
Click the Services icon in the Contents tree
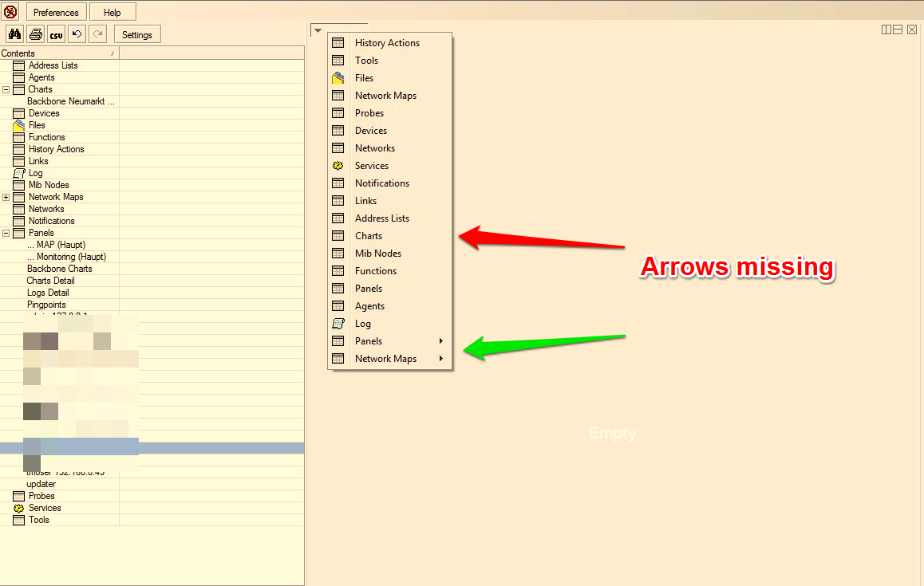(19, 508)
